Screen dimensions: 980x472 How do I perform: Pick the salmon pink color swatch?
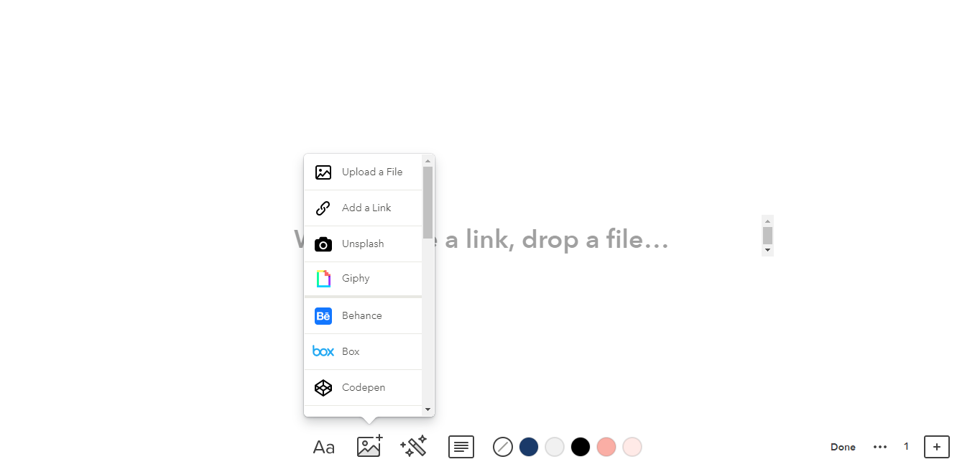[606, 447]
